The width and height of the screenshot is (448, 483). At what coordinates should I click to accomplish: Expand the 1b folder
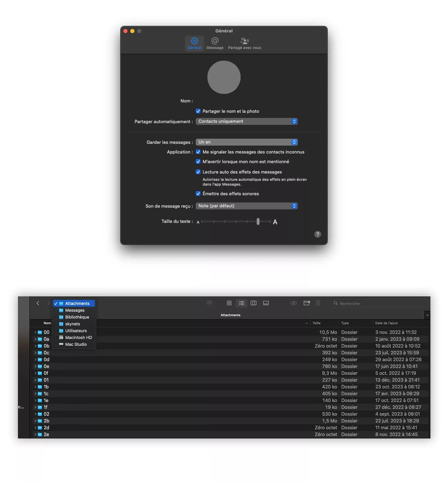pos(35,387)
